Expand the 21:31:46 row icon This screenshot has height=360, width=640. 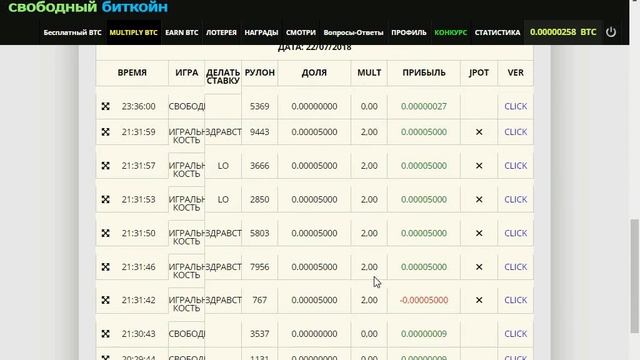click(x=105, y=267)
